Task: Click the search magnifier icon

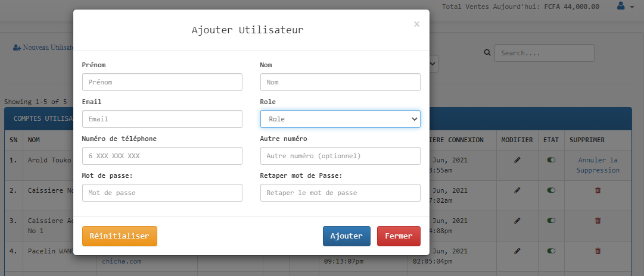Action: (487, 53)
